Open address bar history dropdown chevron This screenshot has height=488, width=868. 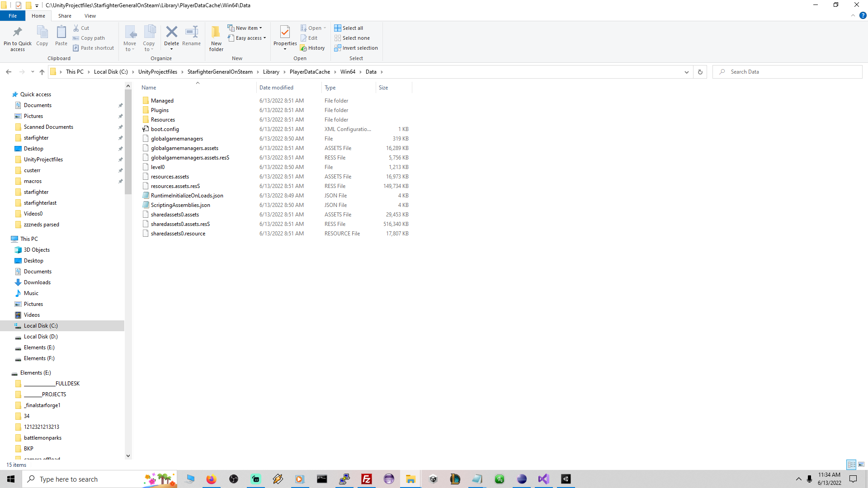(686, 72)
